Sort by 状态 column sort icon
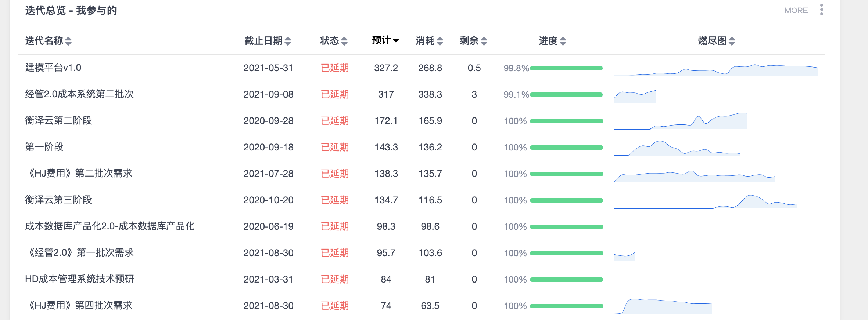Viewport: 868px width, 320px height. [x=344, y=41]
